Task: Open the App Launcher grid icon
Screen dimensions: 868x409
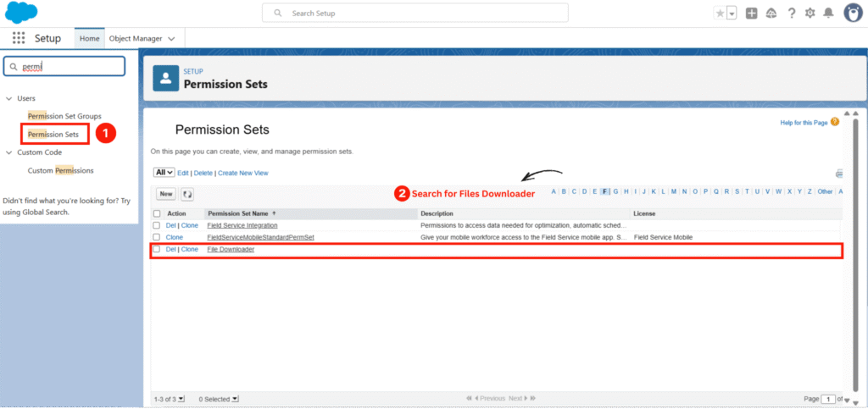Action: click(19, 38)
